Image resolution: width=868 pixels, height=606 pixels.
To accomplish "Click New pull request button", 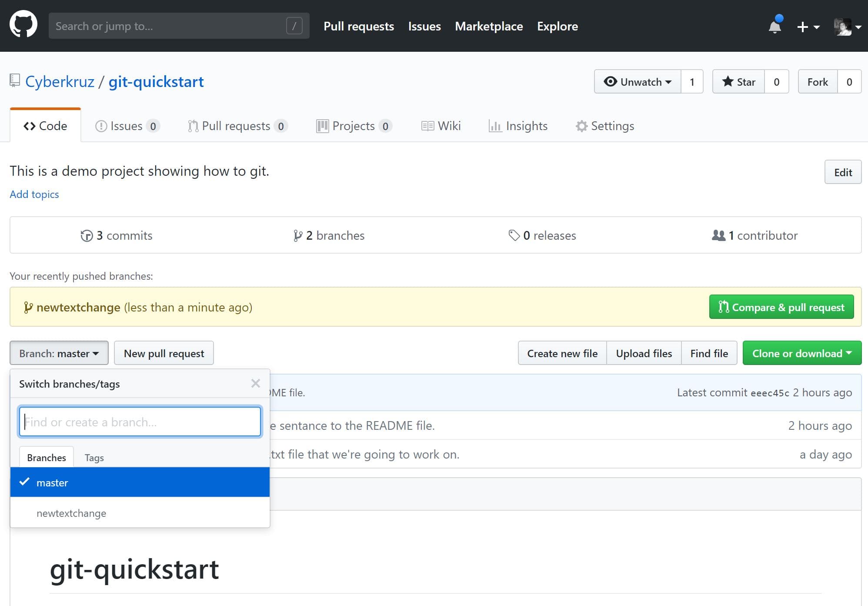I will [164, 353].
